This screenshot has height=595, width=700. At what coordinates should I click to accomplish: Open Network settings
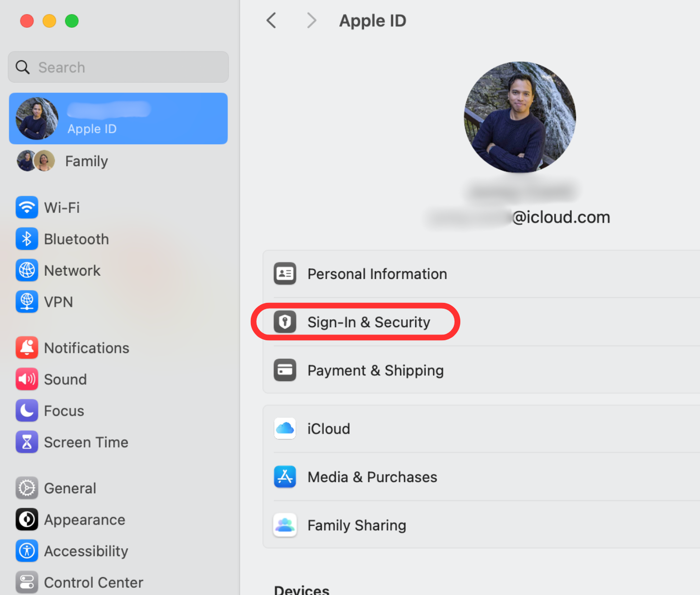pos(118,270)
